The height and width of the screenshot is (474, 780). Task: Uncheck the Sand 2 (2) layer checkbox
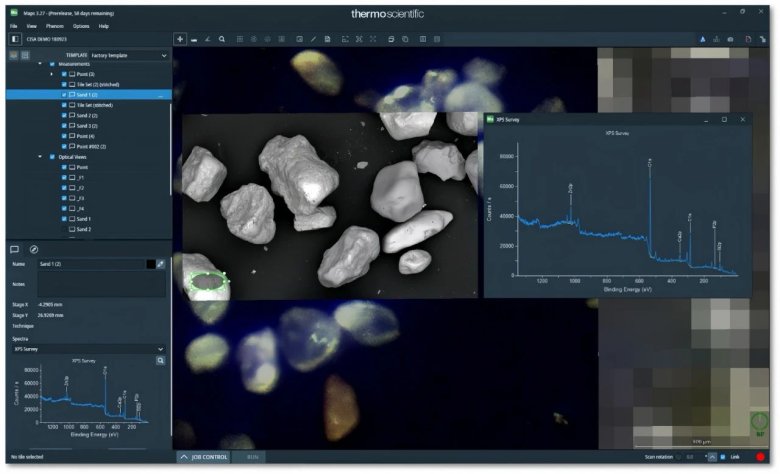pos(65,115)
